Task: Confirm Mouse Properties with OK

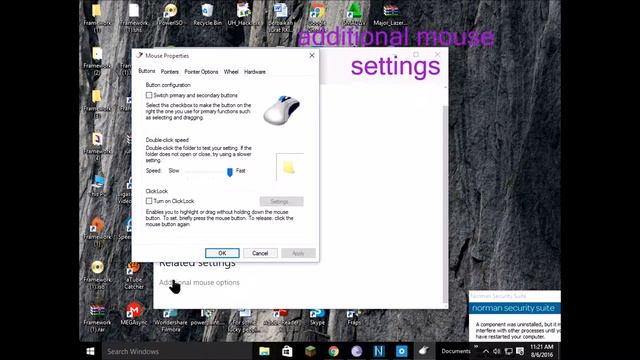Action: coord(222,253)
